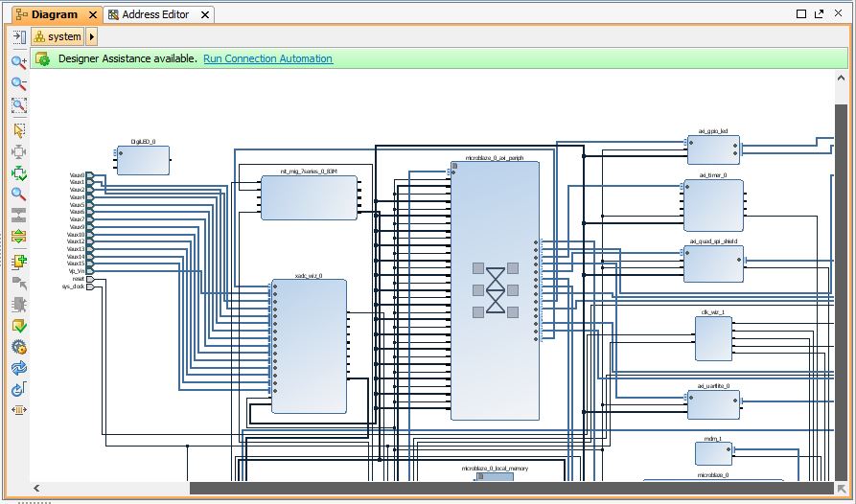Activate the zoom area selection tool
The width and height of the screenshot is (856, 504).
point(19,105)
